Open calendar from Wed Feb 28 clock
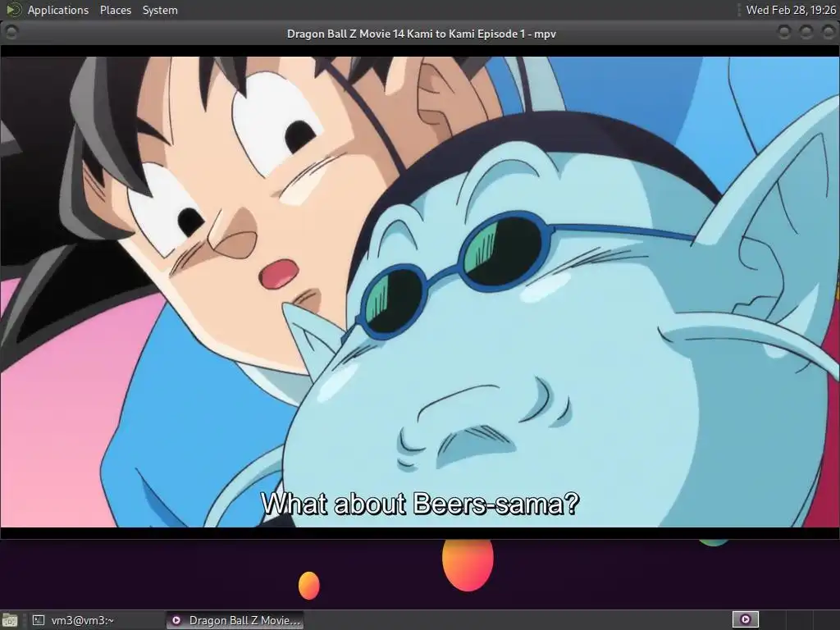840x630 pixels. pyautogui.click(x=790, y=10)
